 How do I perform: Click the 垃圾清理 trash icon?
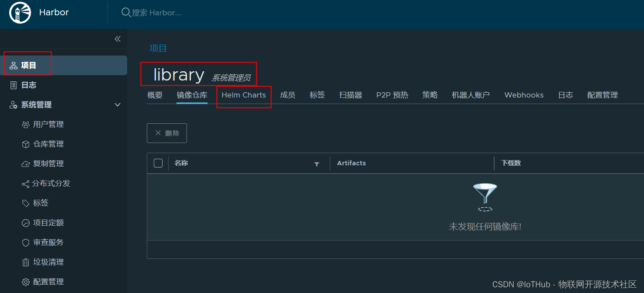pyautogui.click(x=26, y=262)
